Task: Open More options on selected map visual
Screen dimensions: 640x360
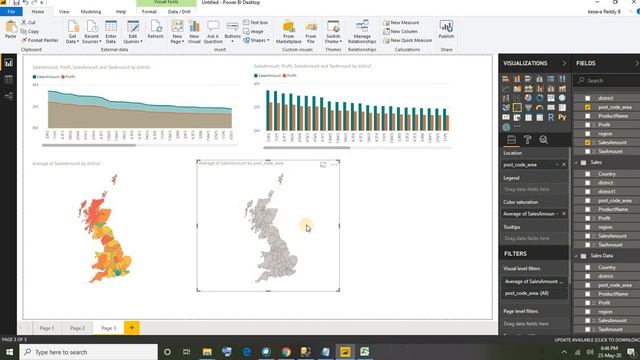Action: click(334, 164)
